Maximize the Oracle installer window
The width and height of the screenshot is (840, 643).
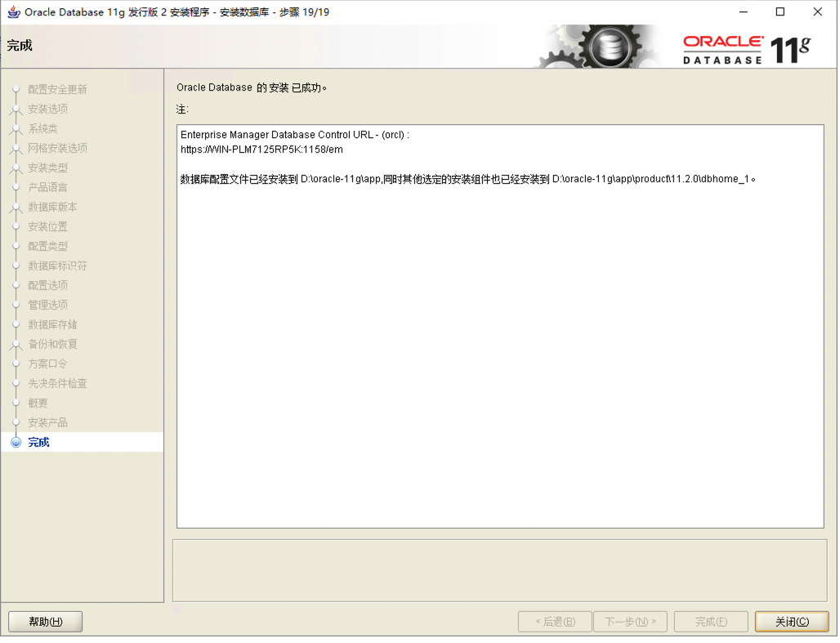[780, 12]
